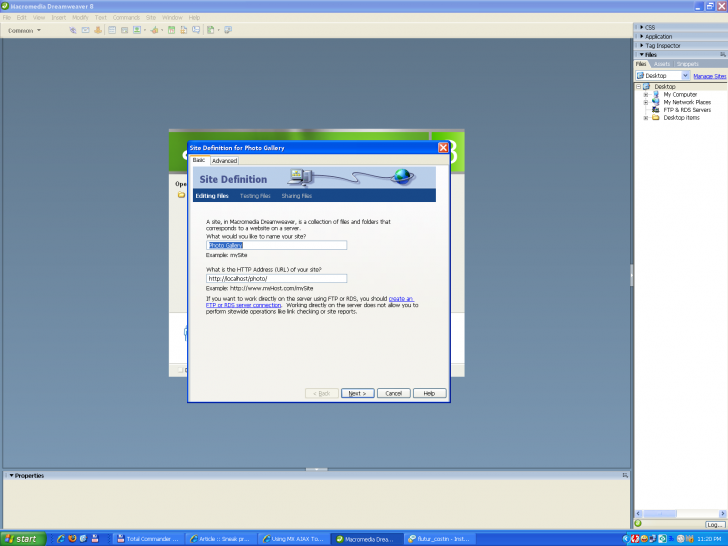
Task: Click the Media insert icon
Action: click(x=154, y=30)
